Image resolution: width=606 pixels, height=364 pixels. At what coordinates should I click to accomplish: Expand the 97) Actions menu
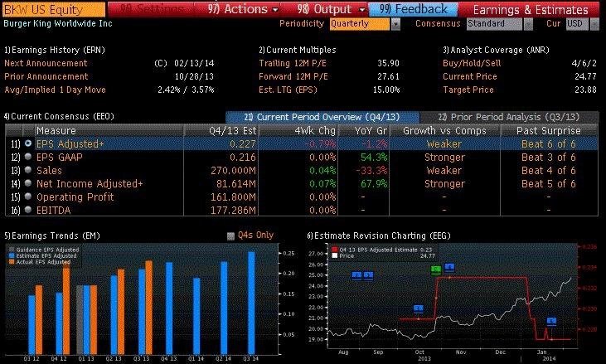coord(242,9)
